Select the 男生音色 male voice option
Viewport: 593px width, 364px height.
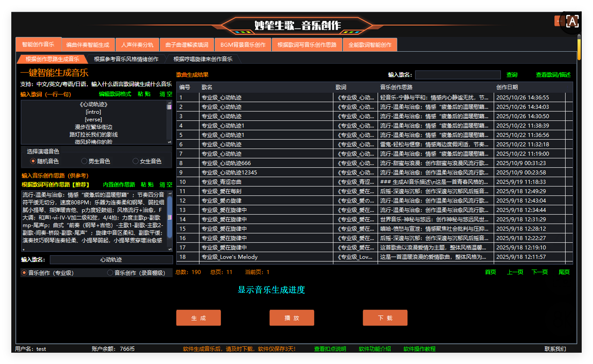tap(84, 161)
